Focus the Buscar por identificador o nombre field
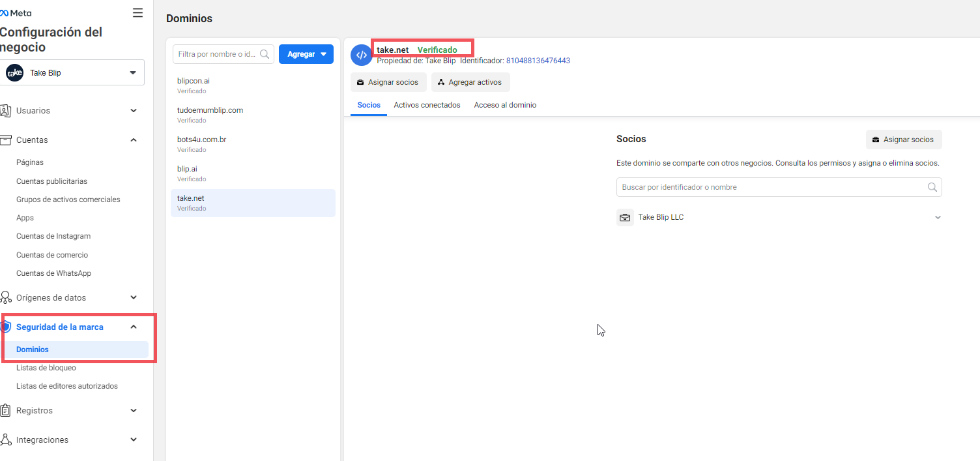This screenshot has width=980, height=461. (779, 187)
